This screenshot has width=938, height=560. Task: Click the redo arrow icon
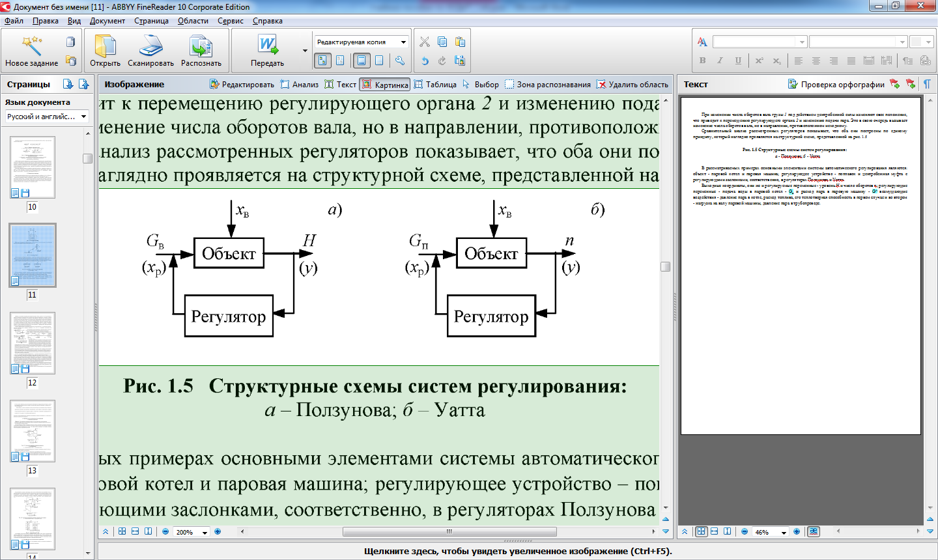pyautogui.click(x=442, y=61)
